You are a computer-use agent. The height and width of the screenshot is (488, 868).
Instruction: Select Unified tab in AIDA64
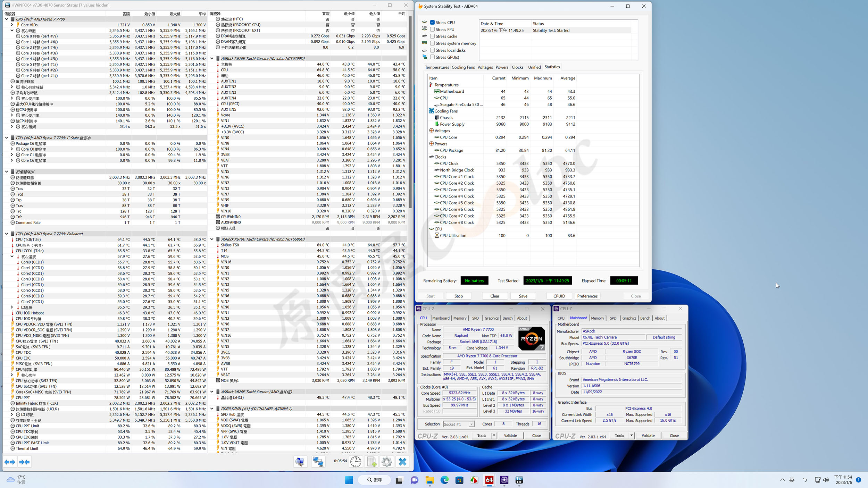click(534, 67)
